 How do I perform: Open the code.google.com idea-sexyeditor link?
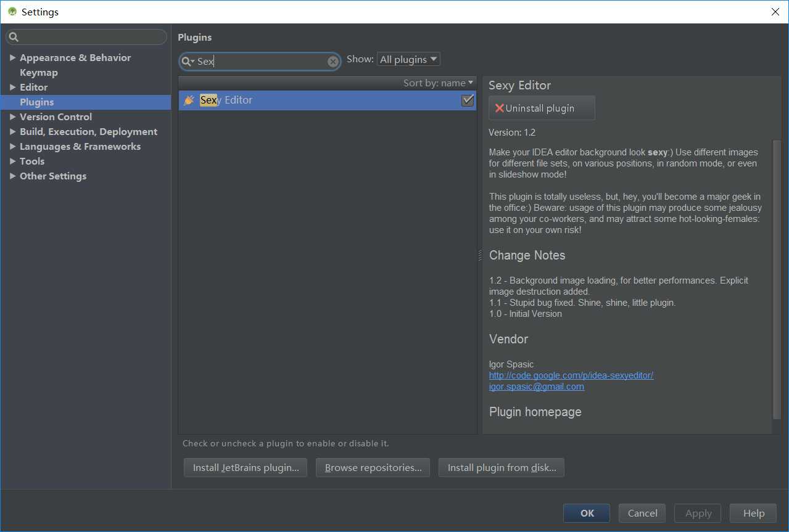571,375
